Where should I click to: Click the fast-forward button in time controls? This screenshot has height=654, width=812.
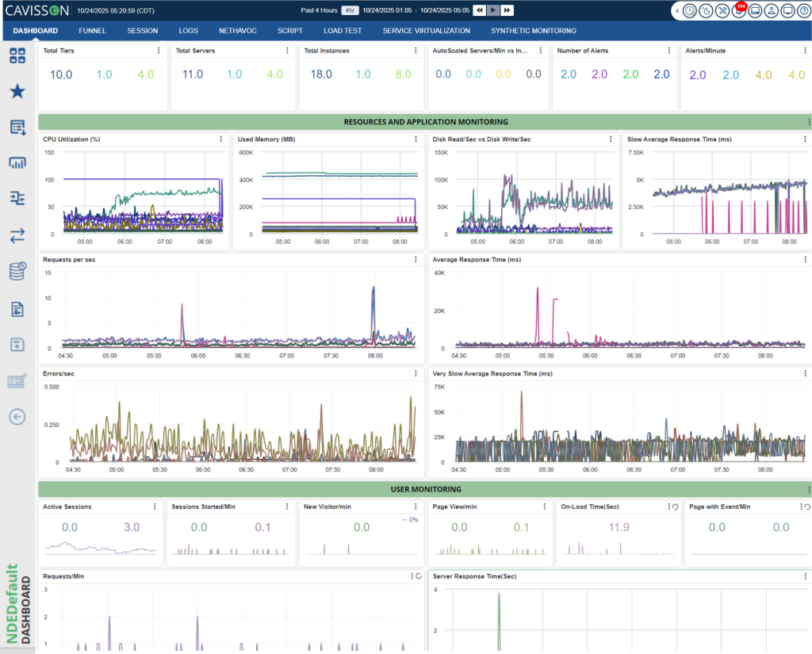coord(507,10)
